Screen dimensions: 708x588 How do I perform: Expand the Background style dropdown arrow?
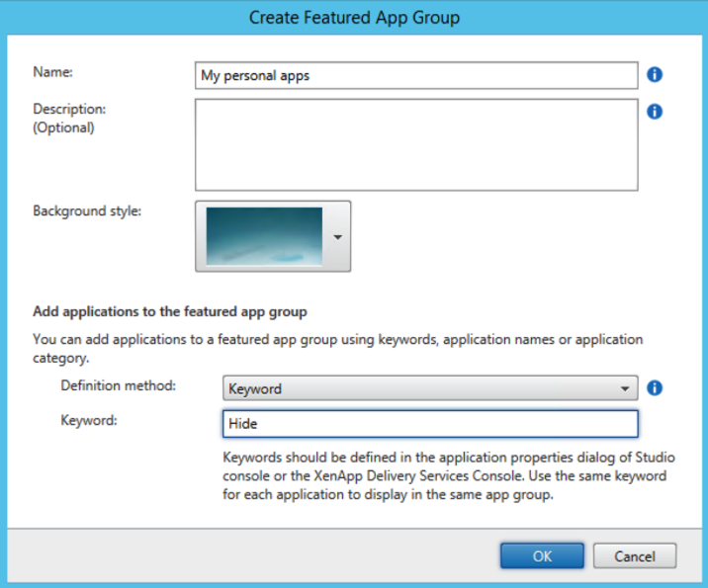tap(337, 237)
